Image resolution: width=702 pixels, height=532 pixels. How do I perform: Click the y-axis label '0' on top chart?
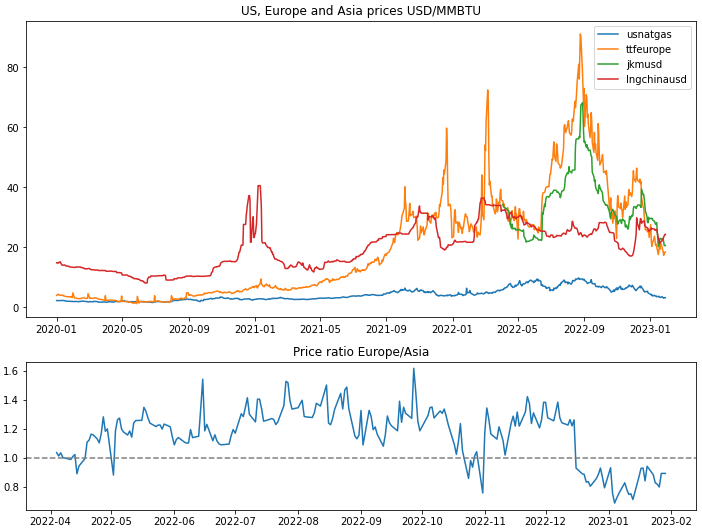tap(16, 308)
